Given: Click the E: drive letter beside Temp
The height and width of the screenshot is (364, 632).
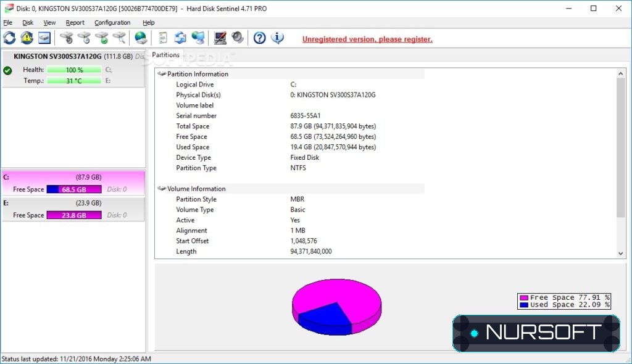Looking at the screenshot, I should point(108,81).
